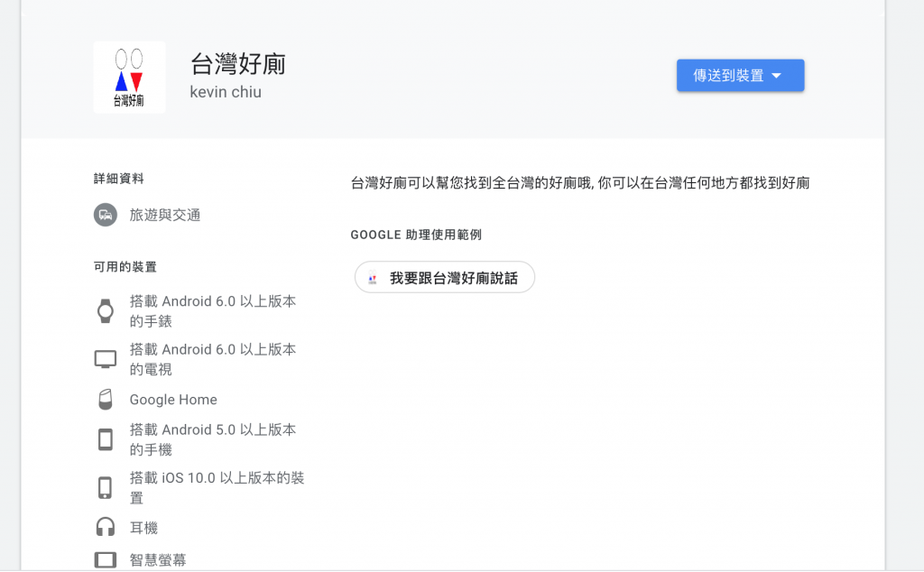This screenshot has height=572, width=924.
Task: Select the 我要跟台灣好廁說話 example chip
Action: point(444,278)
